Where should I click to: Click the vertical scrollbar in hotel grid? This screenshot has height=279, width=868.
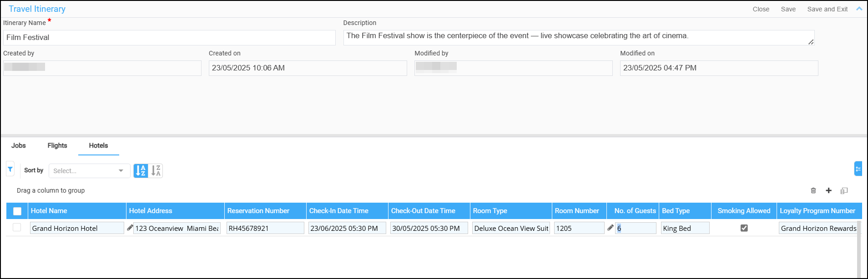pyautogui.click(x=858, y=250)
